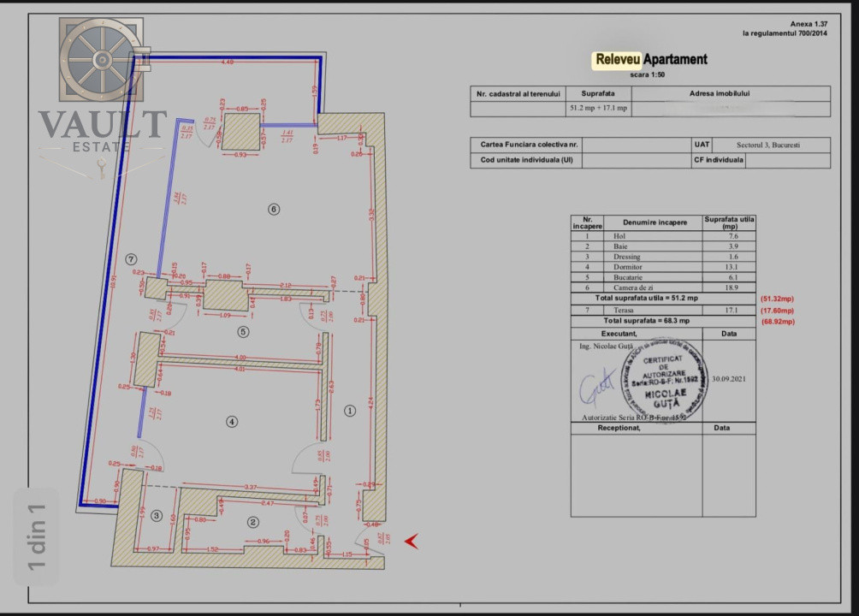This screenshot has height=616, width=859.
Task: Click room marker 1 in the Hol area
Action: click(350, 411)
